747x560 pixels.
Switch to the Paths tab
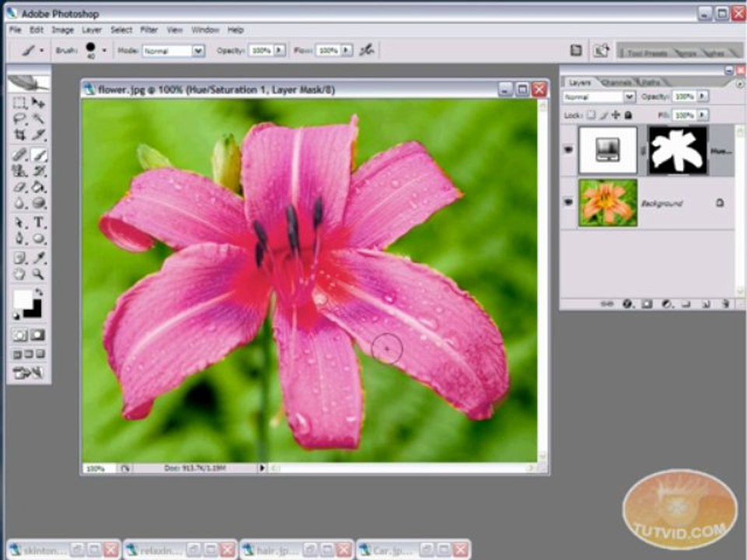tap(651, 83)
